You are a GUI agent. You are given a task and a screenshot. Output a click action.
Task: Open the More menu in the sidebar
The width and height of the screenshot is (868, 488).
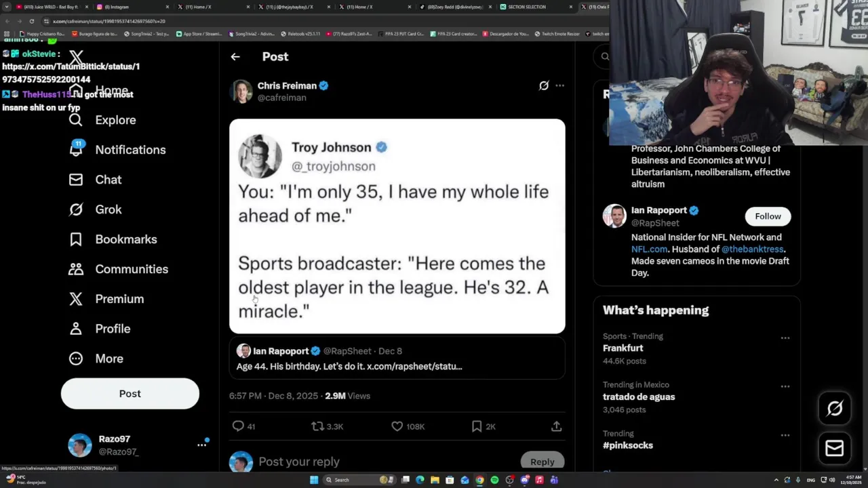[x=96, y=359]
